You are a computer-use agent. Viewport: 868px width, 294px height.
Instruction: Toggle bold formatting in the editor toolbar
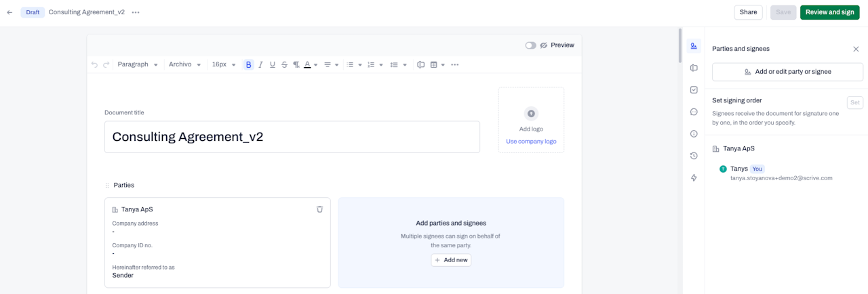tap(249, 64)
